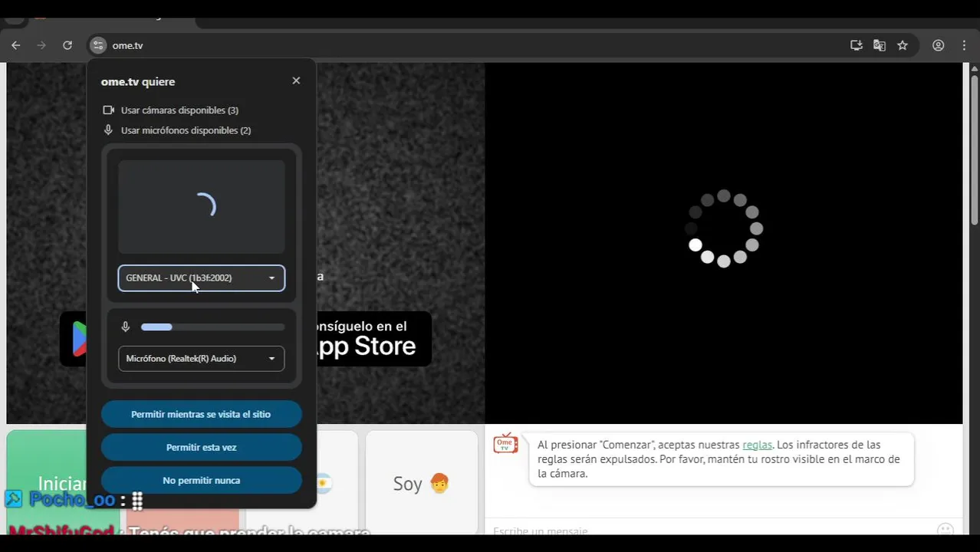Viewport: 980px width, 552px height.
Task: Click the browser forward arrow
Action: click(x=41, y=45)
